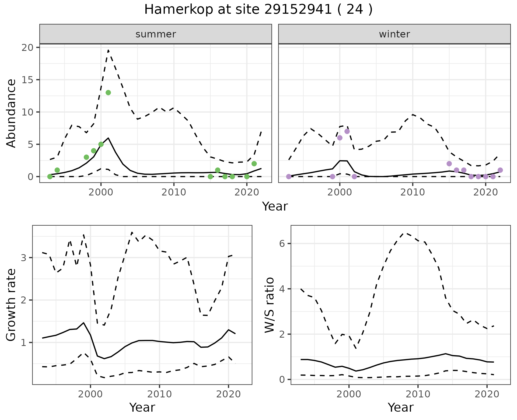Click the rightmost purple winter point
517x420 pixels.
(x=500, y=170)
